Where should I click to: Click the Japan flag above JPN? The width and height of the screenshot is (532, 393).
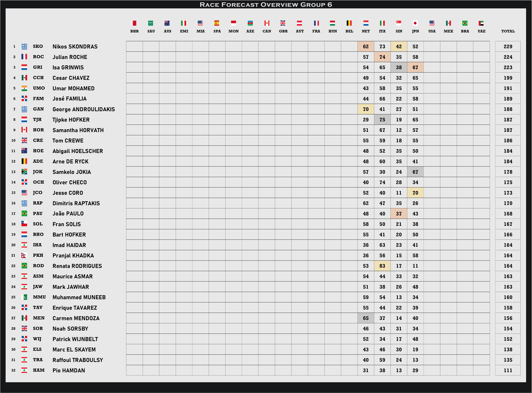click(x=415, y=23)
